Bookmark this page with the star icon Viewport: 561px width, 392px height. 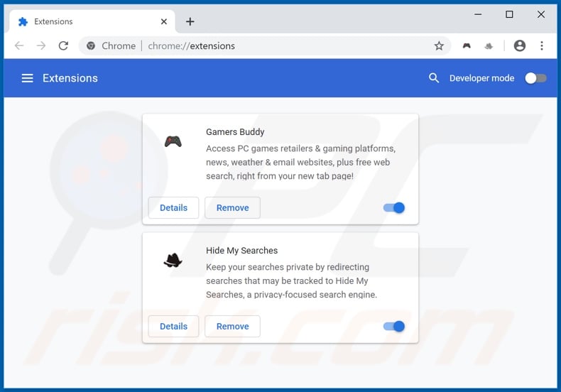(x=439, y=45)
